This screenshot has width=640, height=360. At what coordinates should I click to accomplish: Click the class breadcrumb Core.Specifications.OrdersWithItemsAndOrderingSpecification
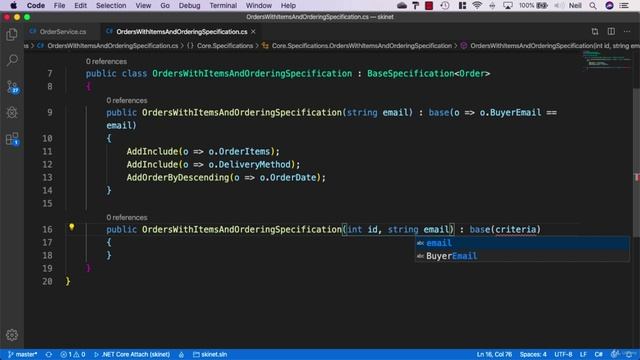pos(362,46)
